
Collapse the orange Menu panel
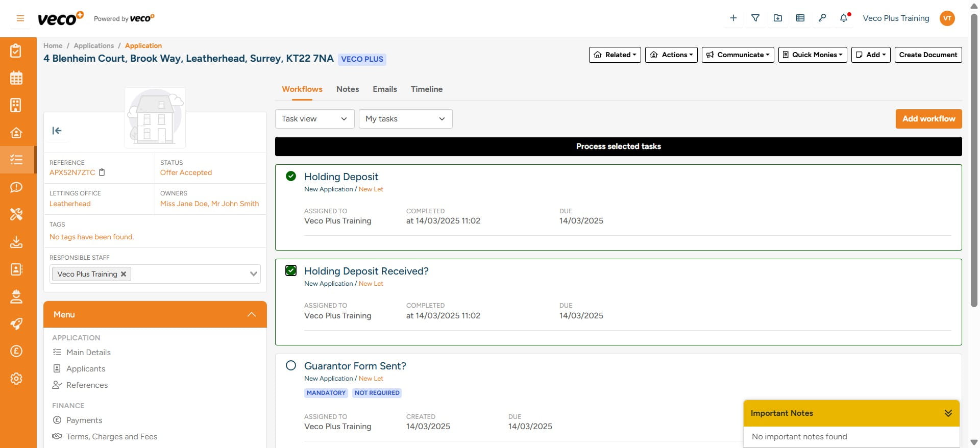(x=251, y=314)
